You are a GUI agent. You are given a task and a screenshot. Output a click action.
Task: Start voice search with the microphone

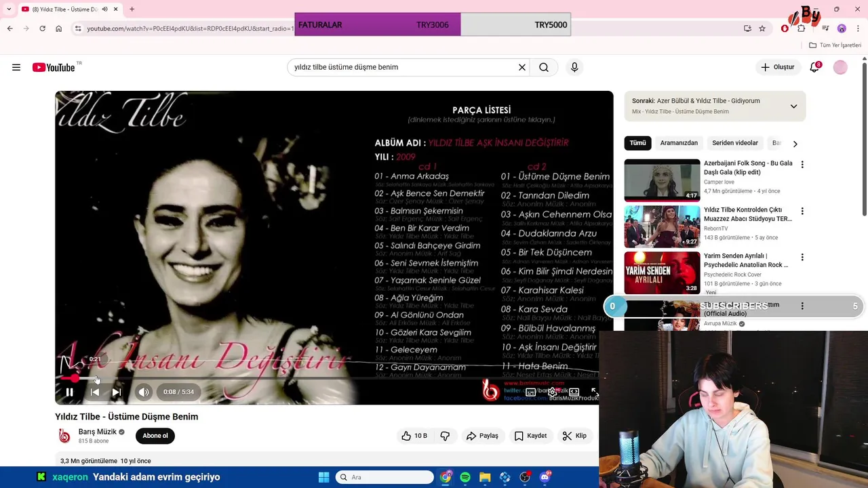(x=574, y=67)
